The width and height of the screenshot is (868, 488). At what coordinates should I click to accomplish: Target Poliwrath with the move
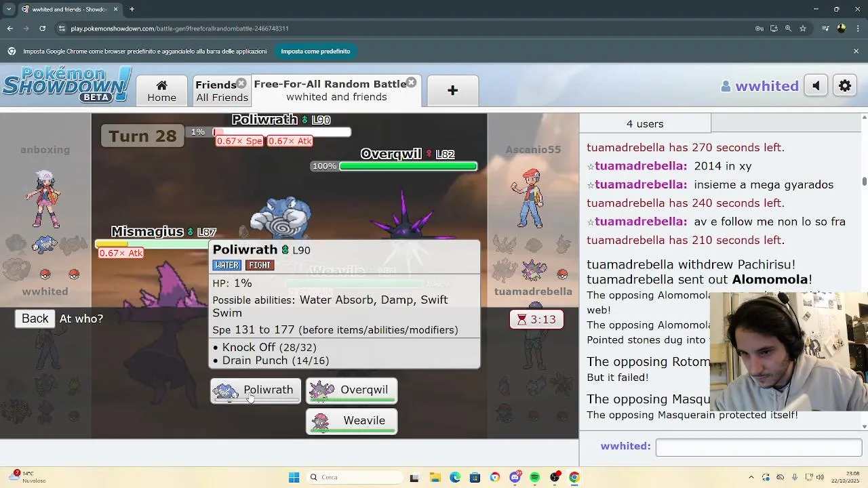pyautogui.click(x=256, y=390)
